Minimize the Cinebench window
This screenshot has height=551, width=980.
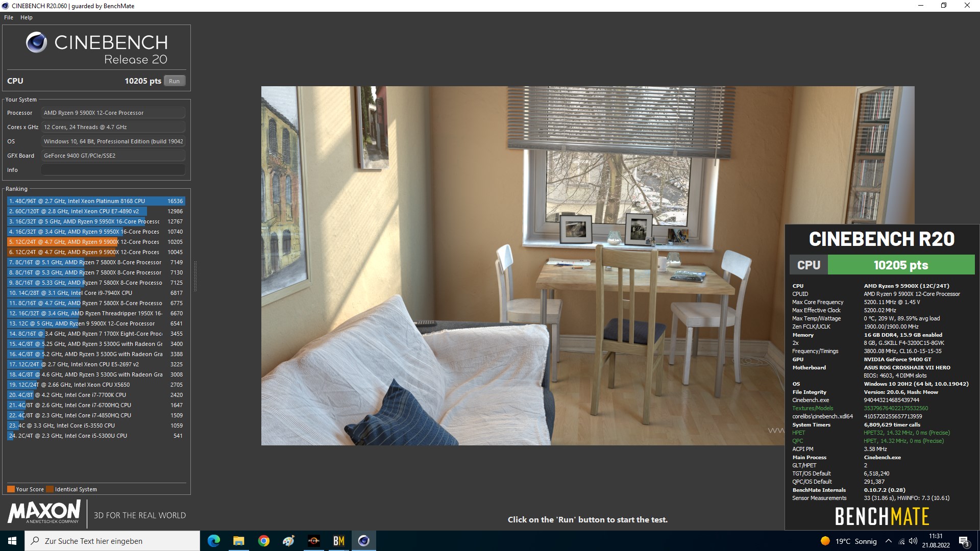(921, 6)
